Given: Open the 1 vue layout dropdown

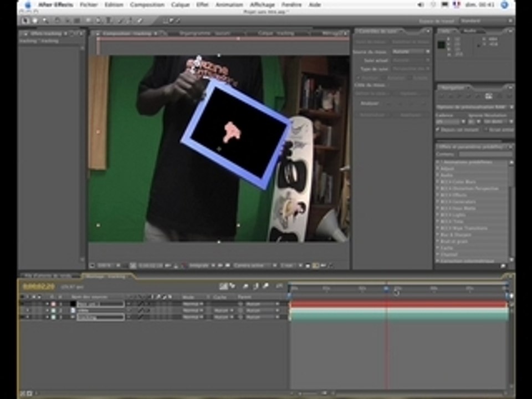Looking at the screenshot, I should pos(291,265).
